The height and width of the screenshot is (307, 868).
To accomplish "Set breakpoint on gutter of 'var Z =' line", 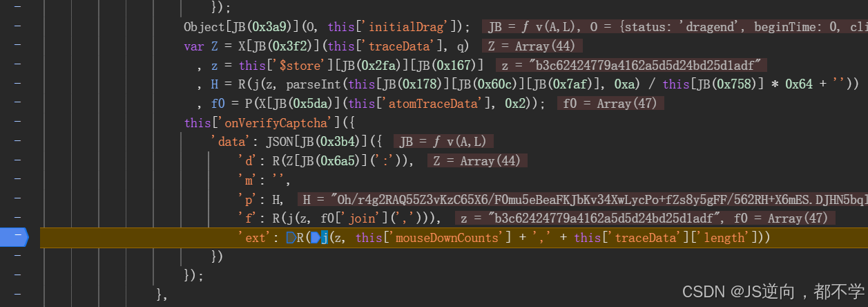I will click(17, 46).
